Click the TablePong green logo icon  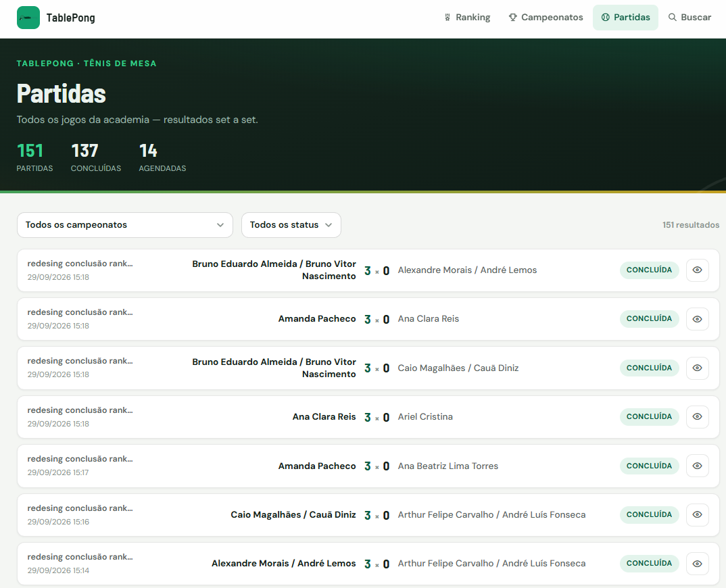pyautogui.click(x=28, y=18)
